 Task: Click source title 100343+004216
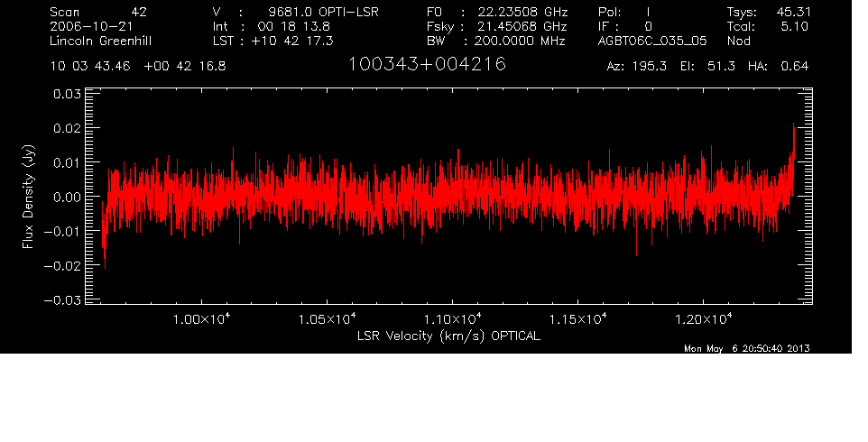[x=427, y=64]
